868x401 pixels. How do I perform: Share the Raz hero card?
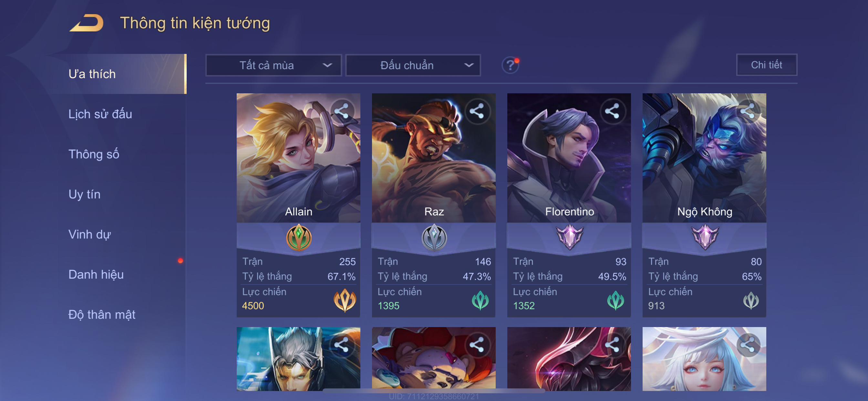click(x=477, y=111)
